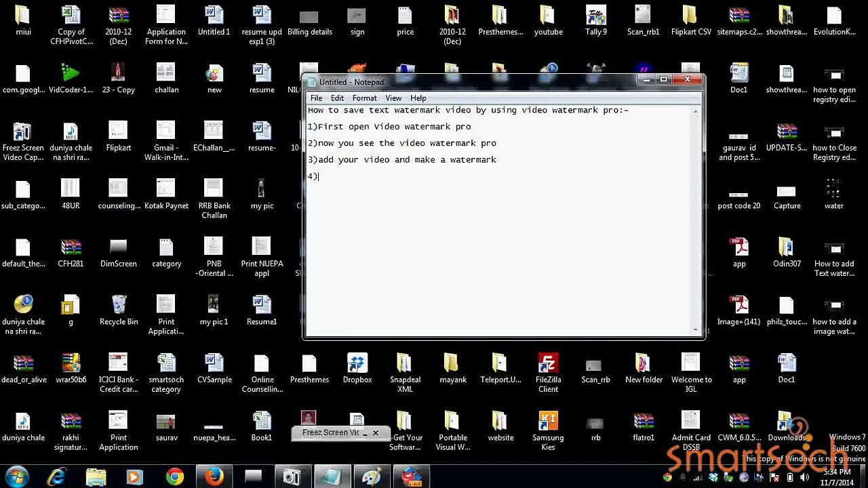Select the Portable Visual W... folder icon
868x488 pixels.
pos(453,431)
